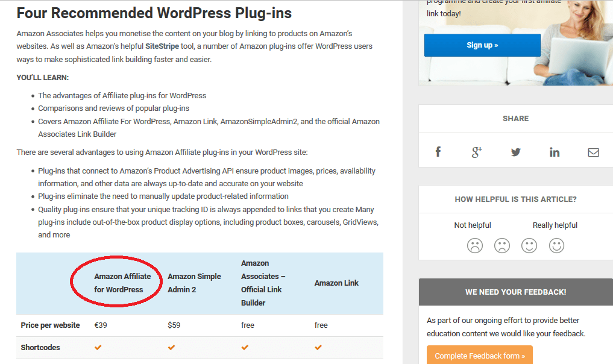Rate the article with the happiest face
Viewport: 613px width, 364px height.
click(556, 245)
